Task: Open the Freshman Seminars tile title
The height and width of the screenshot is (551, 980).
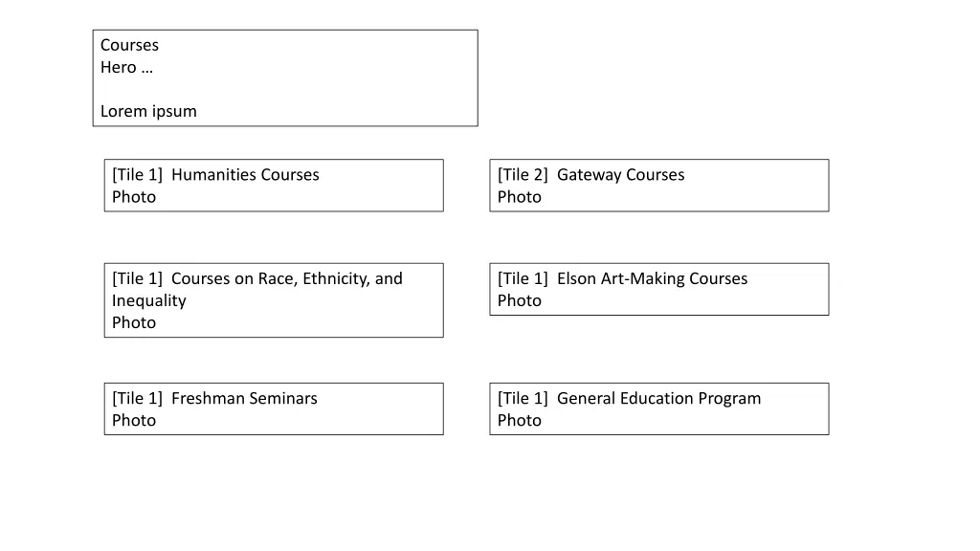Action: pos(244,398)
